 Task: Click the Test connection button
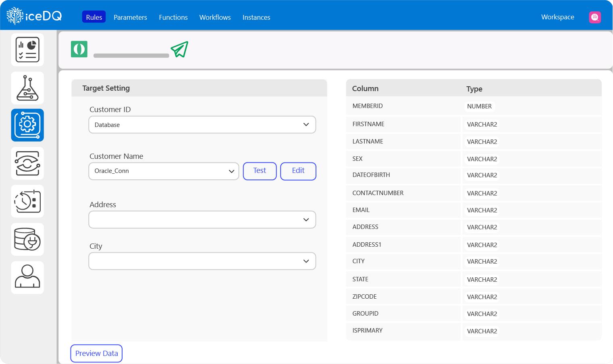pos(260,171)
